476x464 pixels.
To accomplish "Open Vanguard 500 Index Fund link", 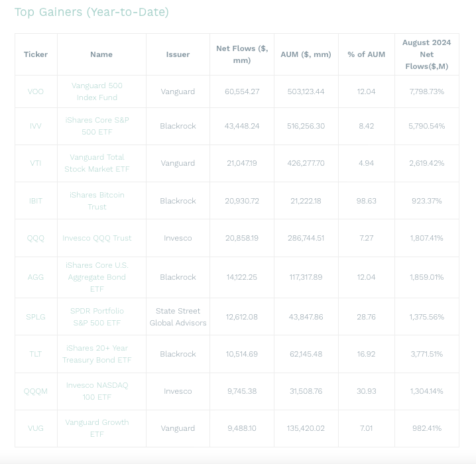I will [x=97, y=91].
